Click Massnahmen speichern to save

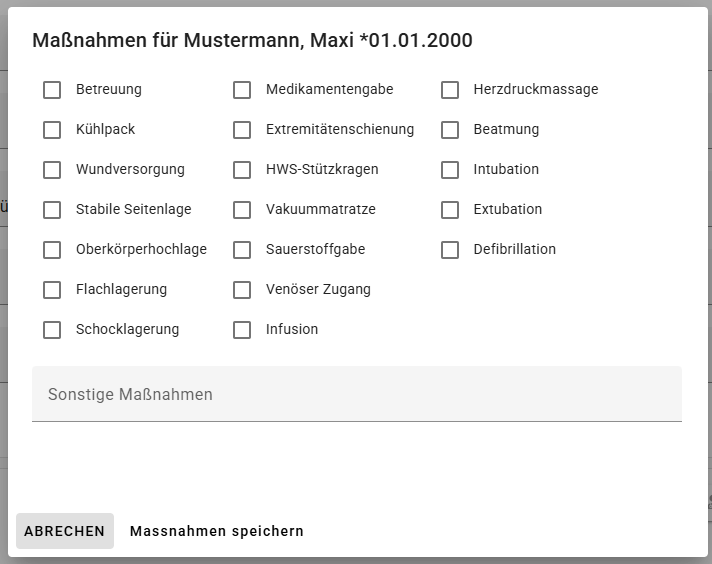217,532
